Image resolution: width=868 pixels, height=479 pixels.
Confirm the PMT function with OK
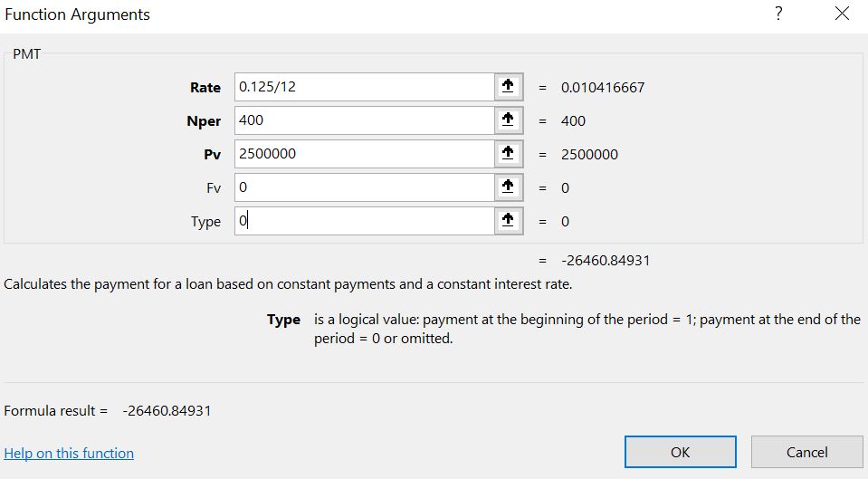(681, 452)
